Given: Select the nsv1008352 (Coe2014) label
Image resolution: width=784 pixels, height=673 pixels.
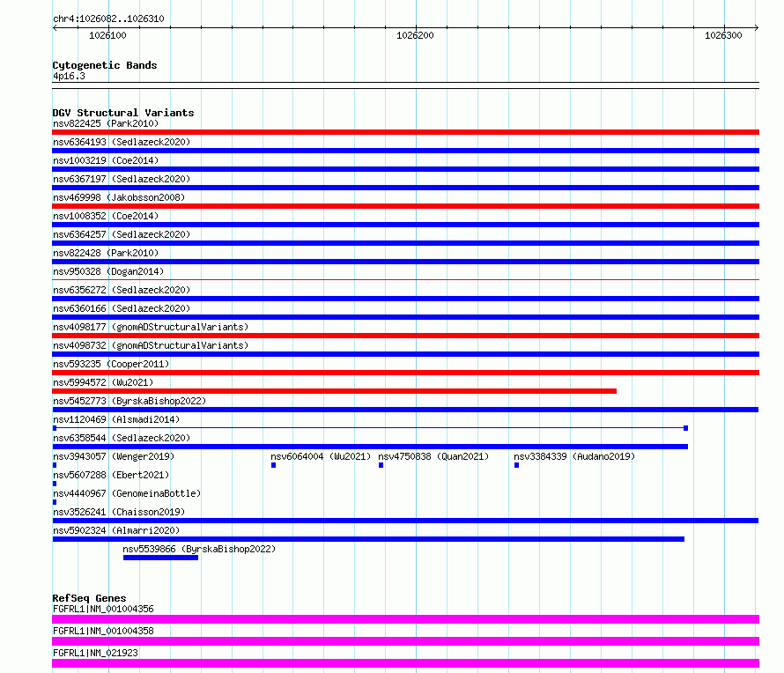Looking at the screenshot, I should [106, 216].
